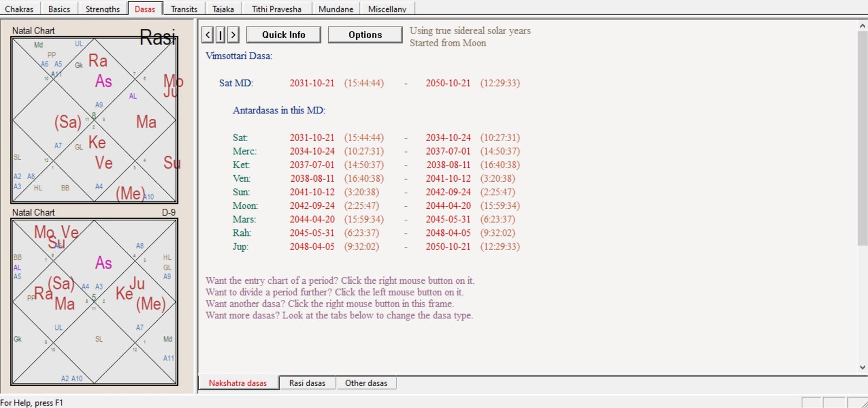Open the Options dialog
Screen dimensions: 868x408
tap(365, 35)
